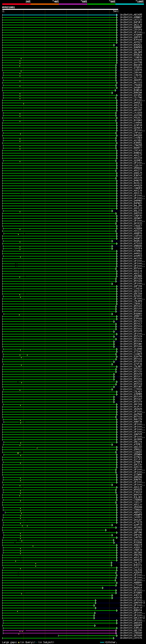The height and width of the screenshot is (644, 146).
Task: Open hit UniRef100_Q6ZIJ6
Action: coord(131,25)
